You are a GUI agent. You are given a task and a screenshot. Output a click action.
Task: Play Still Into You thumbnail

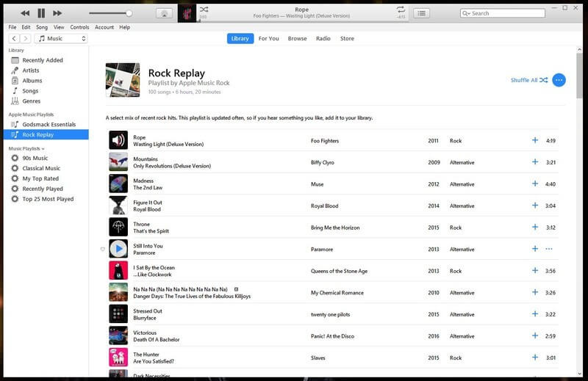(x=118, y=249)
